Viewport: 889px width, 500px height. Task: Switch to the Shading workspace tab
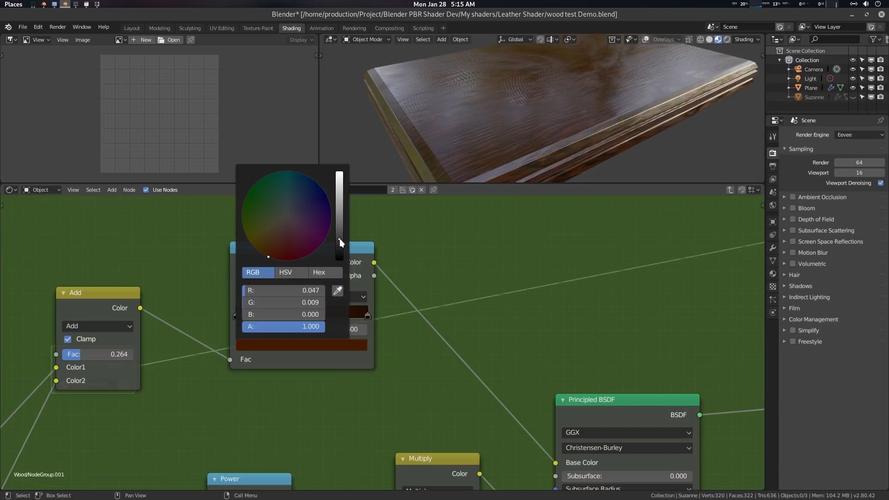[x=291, y=28]
